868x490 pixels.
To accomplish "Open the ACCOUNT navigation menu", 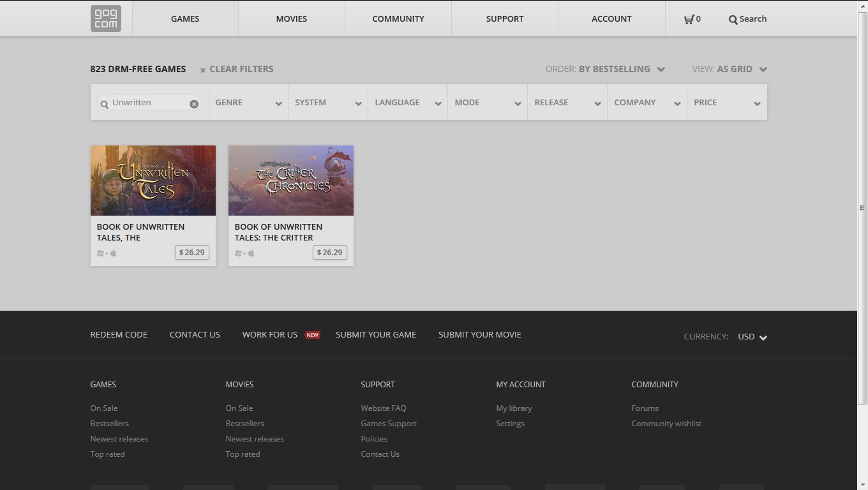I will [x=611, y=19].
